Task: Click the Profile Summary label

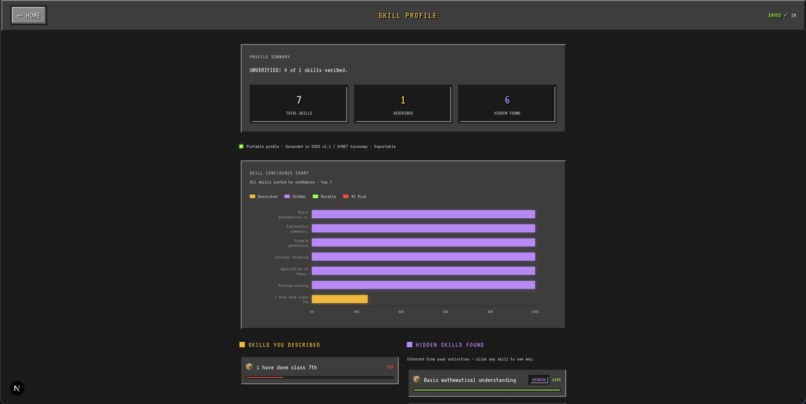Action: coord(270,57)
